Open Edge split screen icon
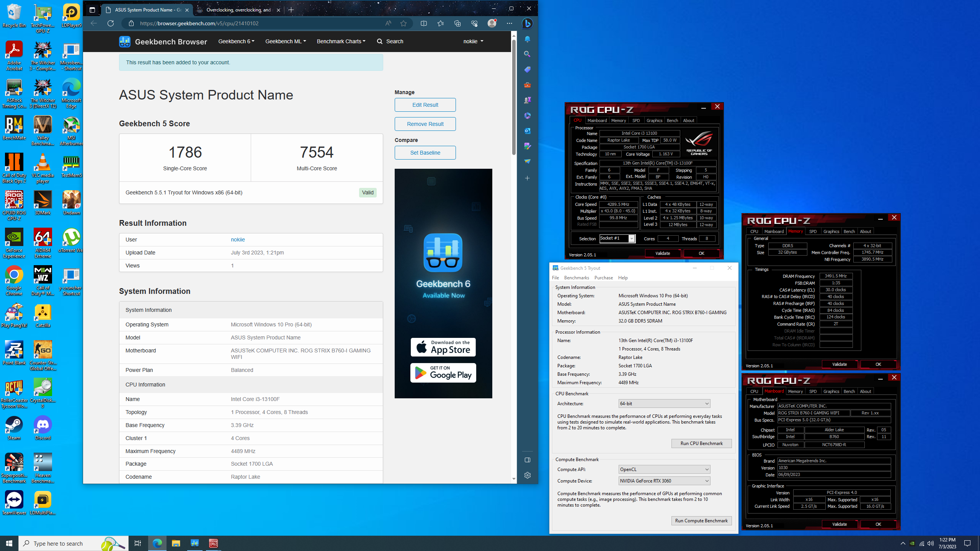The height and width of the screenshot is (551, 980). 424,23
